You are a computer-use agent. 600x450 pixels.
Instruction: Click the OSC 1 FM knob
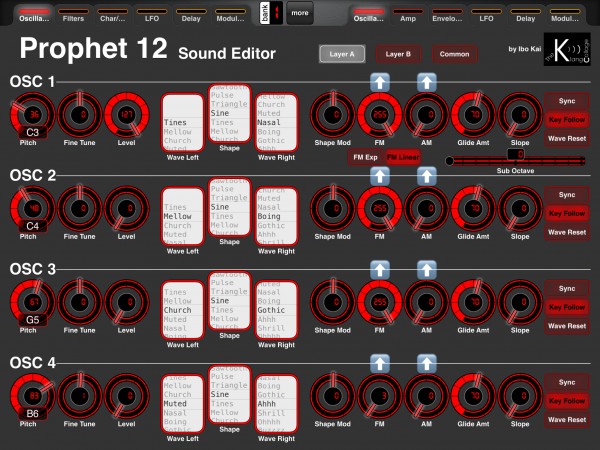380,114
